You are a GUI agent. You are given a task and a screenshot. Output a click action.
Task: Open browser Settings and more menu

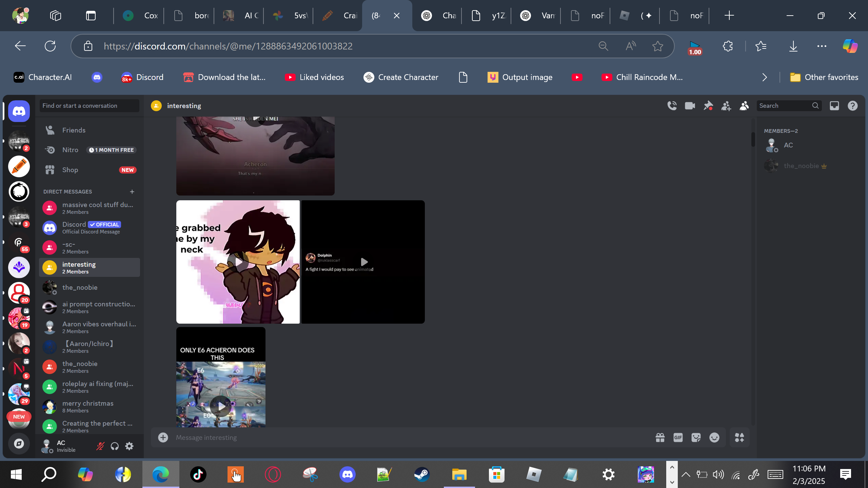click(822, 46)
